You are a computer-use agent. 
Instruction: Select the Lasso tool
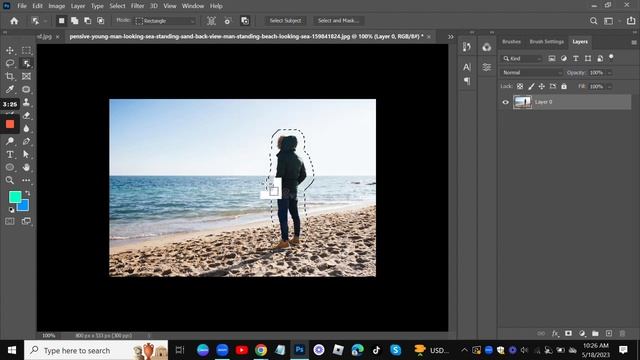[x=10, y=63]
